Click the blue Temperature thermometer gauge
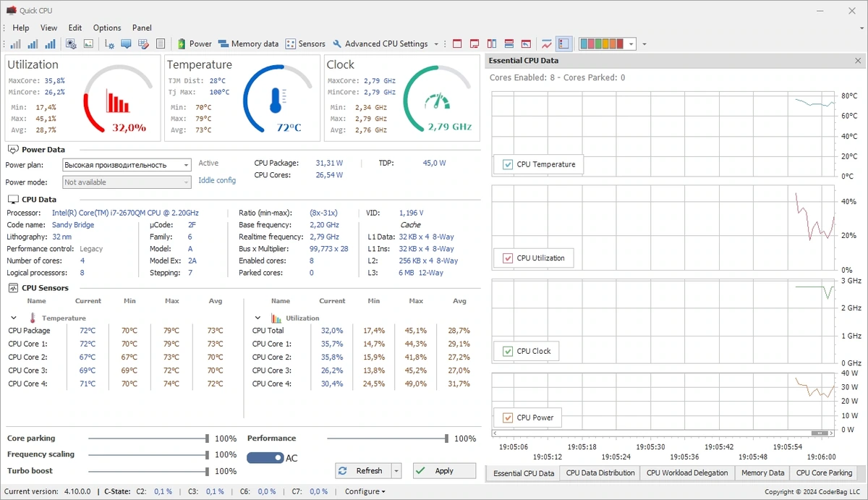Screen dimensions: 868x500 click(x=278, y=99)
